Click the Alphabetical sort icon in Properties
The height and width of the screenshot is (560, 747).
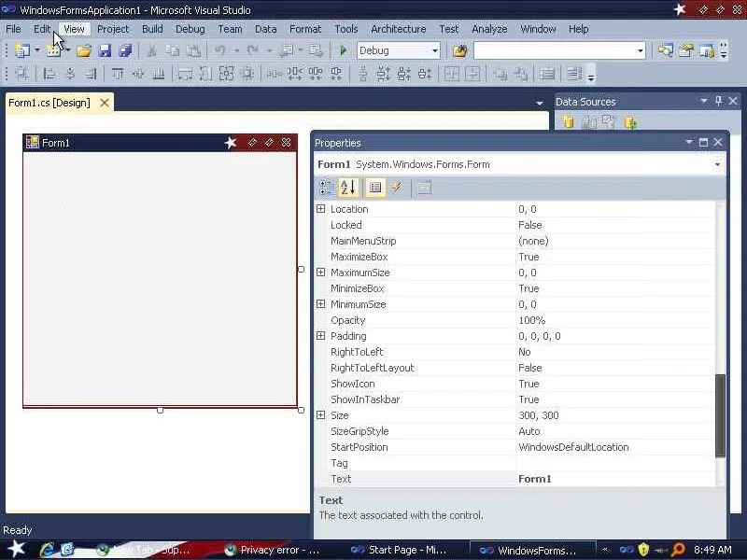[x=348, y=188]
